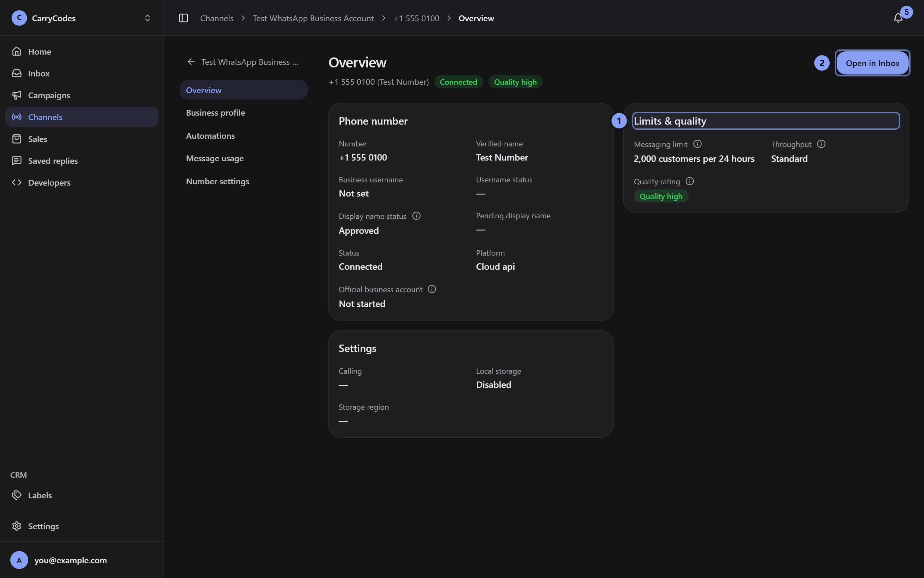Viewport: 924px width, 578px height.
Task: Click the Campaigns megaphone icon
Action: click(x=16, y=95)
